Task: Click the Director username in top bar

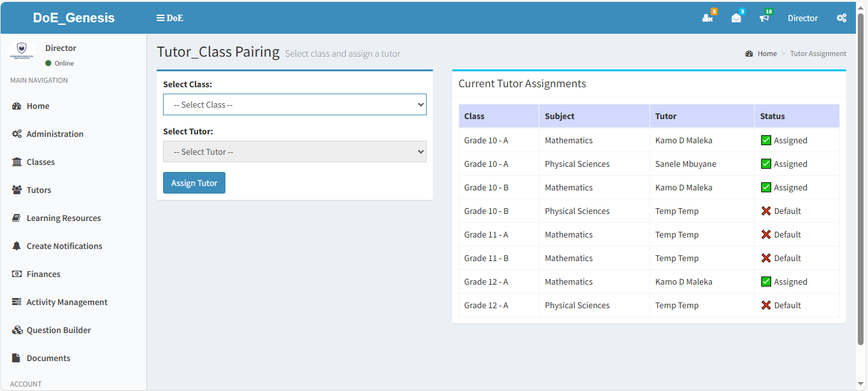Action: pyautogui.click(x=802, y=18)
